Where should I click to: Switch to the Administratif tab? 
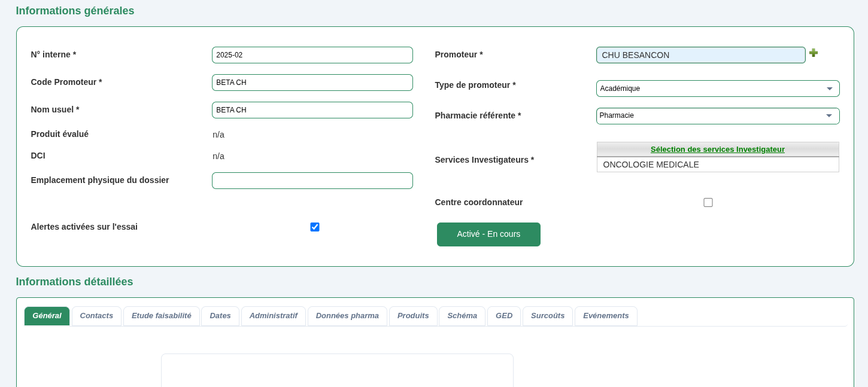[x=274, y=316]
